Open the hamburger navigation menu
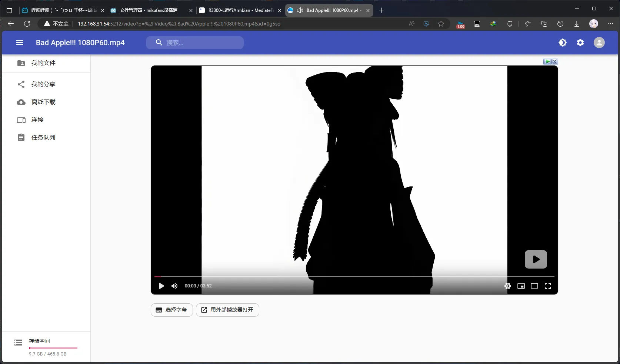Screen dimensions: 620x364 pos(20,43)
